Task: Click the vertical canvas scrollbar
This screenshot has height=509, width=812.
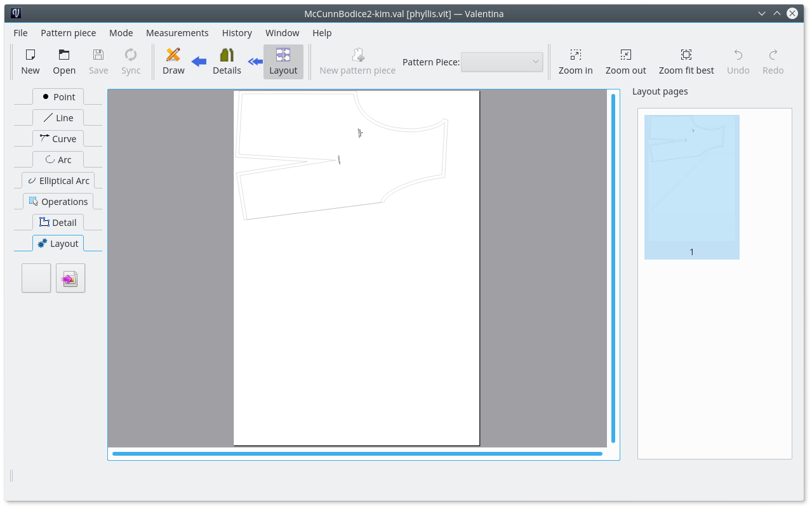Action: click(613, 268)
